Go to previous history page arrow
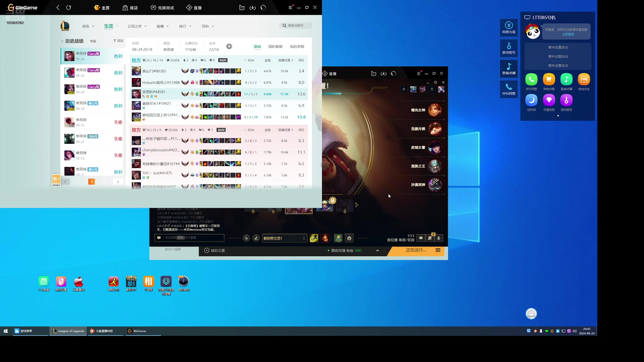Screen dimensions: 644x362 [65, 182]
